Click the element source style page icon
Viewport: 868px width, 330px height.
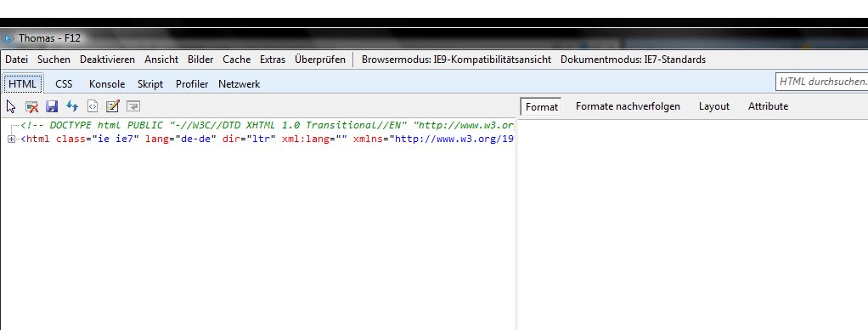tap(93, 106)
